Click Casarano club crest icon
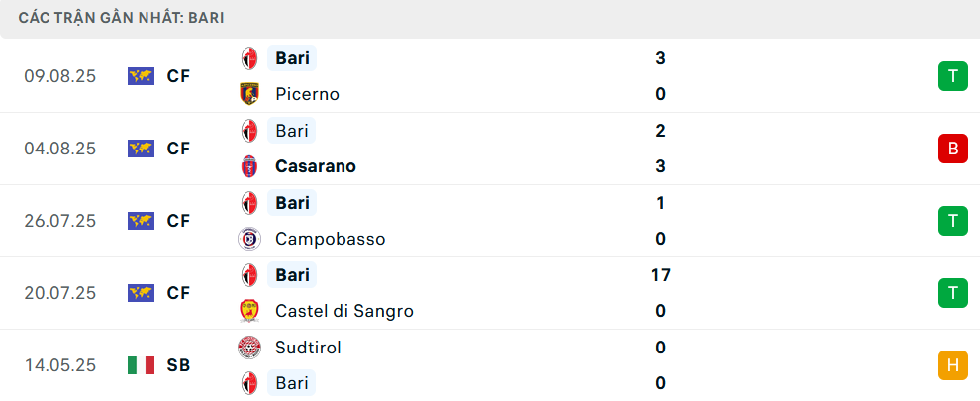 pos(249,166)
